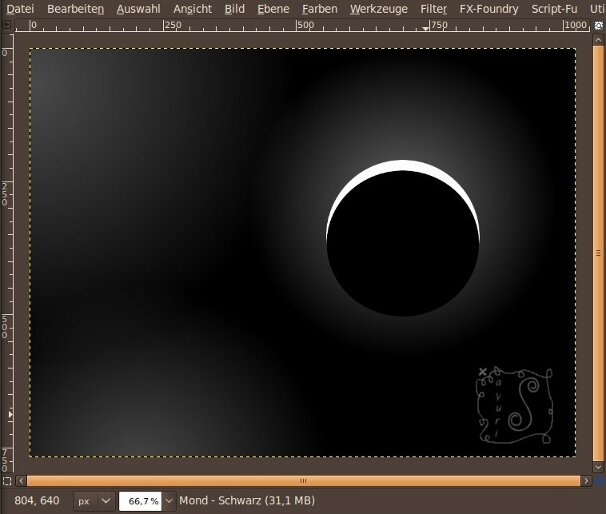Click the vertical scrollbar thumb
The width and height of the screenshot is (606, 514).
pos(598,253)
